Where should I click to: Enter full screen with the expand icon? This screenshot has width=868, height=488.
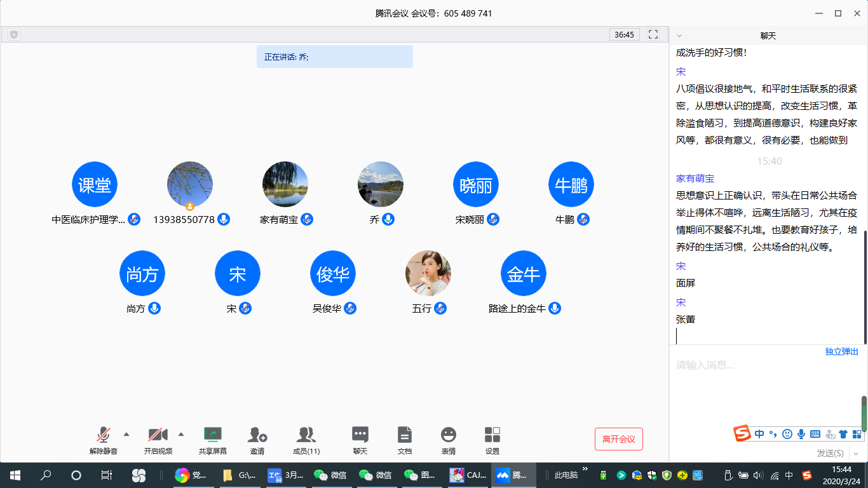pyautogui.click(x=653, y=34)
